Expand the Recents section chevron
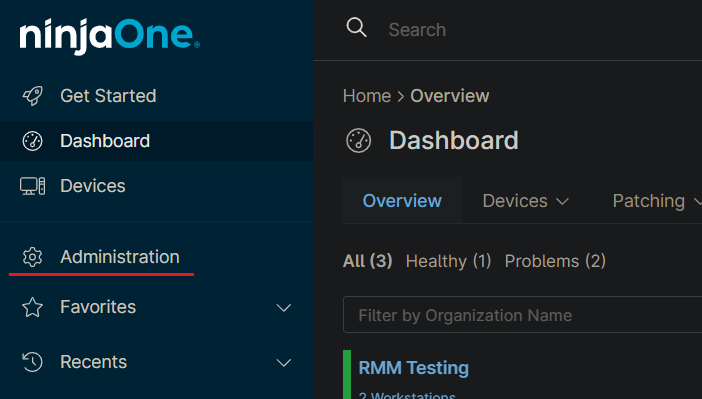The width and height of the screenshot is (702, 399). pos(283,362)
